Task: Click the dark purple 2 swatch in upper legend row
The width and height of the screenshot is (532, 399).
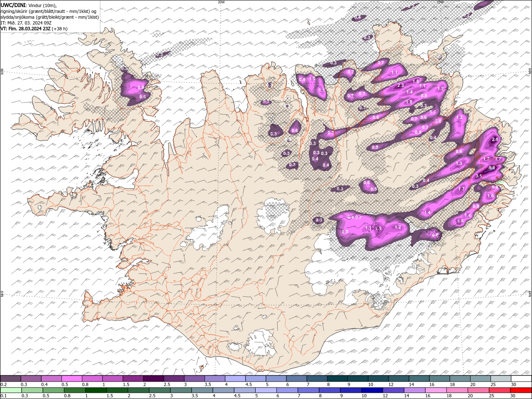Action: pos(153,378)
